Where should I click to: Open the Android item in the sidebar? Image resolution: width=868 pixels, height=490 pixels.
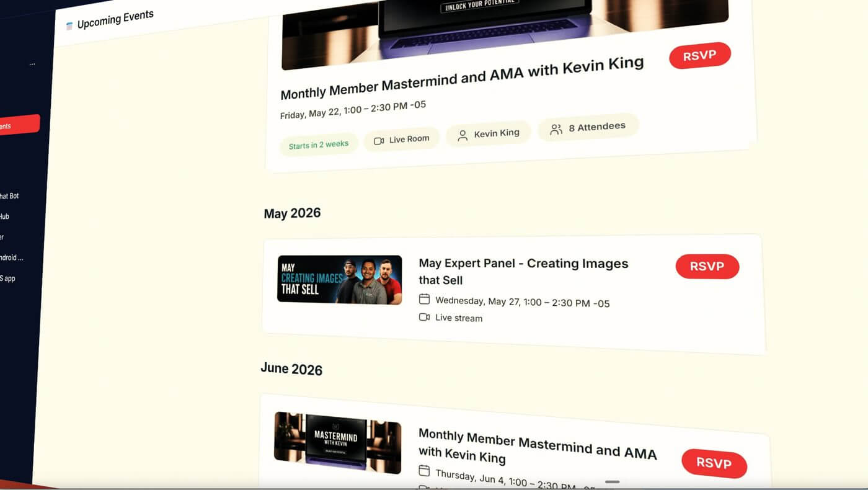(x=12, y=257)
